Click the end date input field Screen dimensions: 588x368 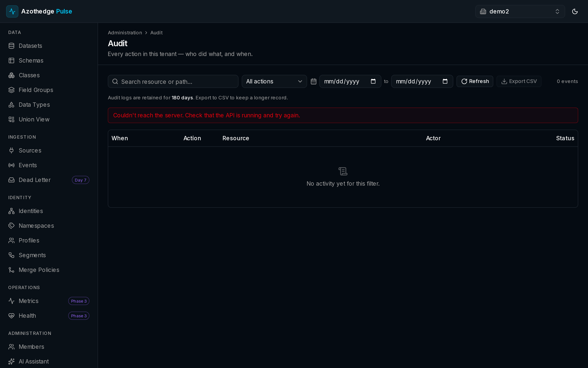[422, 81]
